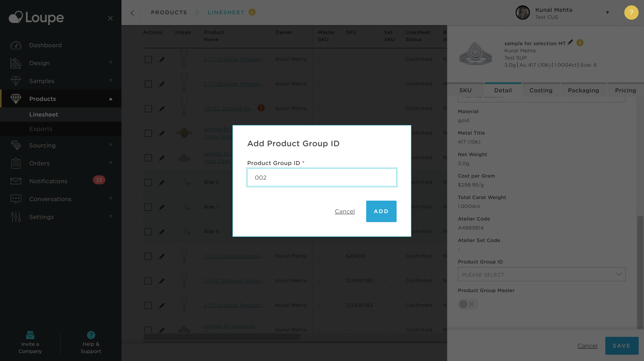The image size is (644, 361).
Task: Click edit pencil for 1/2 CT Solitaire row
Action: pyautogui.click(x=162, y=256)
